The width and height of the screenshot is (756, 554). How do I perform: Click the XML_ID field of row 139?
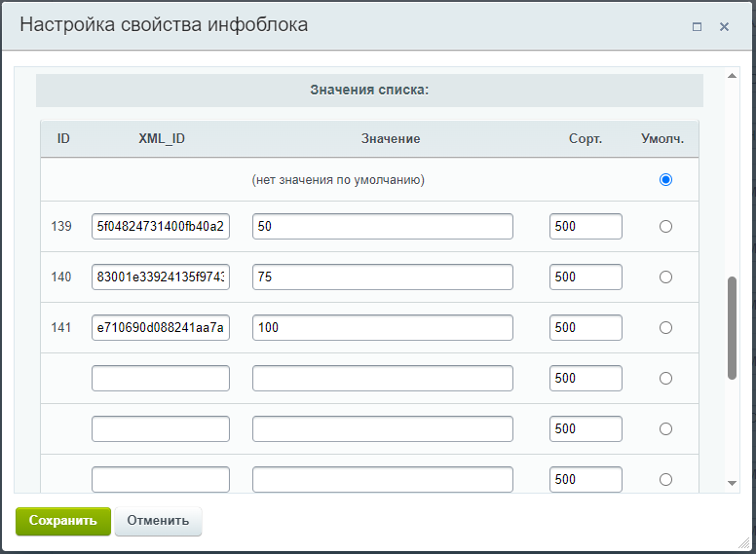[161, 227]
